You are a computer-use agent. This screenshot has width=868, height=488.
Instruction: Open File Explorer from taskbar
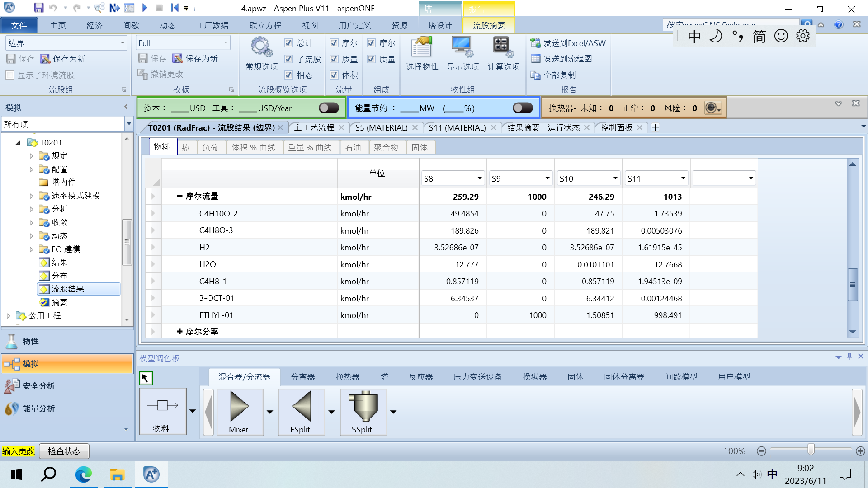[117, 474]
